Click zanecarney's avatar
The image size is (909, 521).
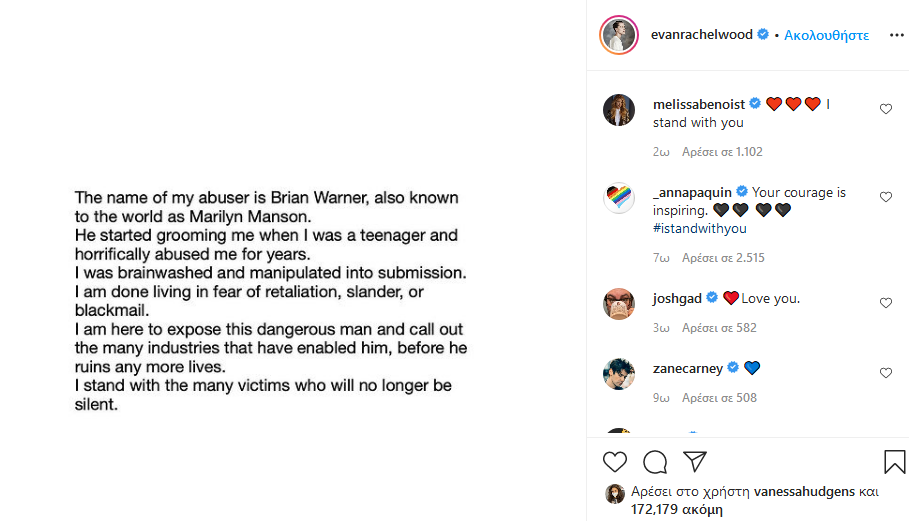[619, 374]
